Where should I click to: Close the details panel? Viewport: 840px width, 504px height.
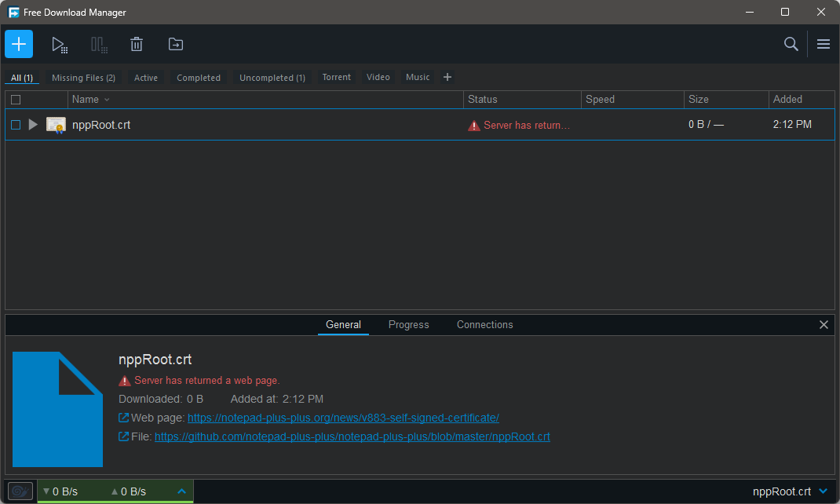[x=824, y=324]
